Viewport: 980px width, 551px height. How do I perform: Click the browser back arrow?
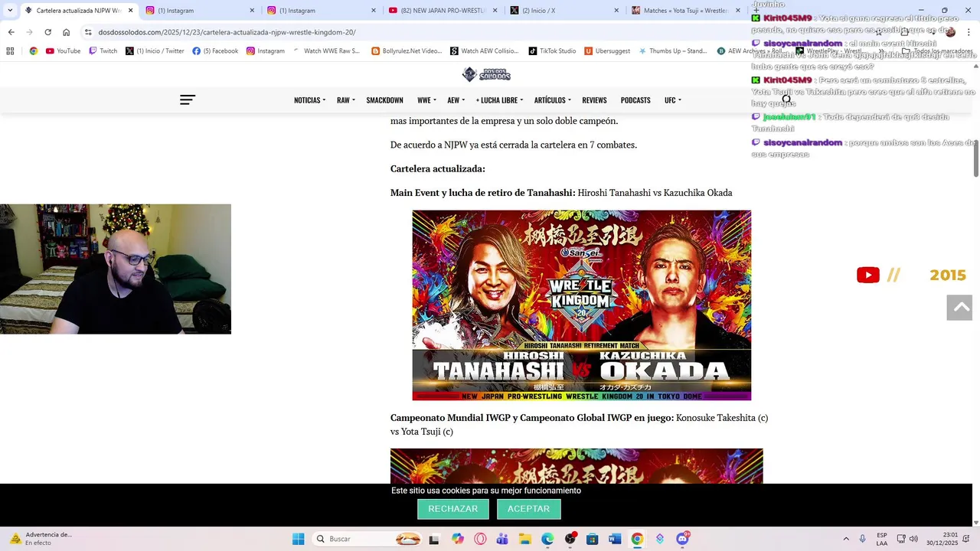point(11,32)
